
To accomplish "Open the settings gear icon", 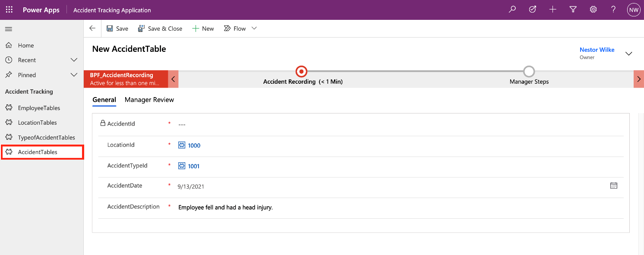I will tap(593, 9).
